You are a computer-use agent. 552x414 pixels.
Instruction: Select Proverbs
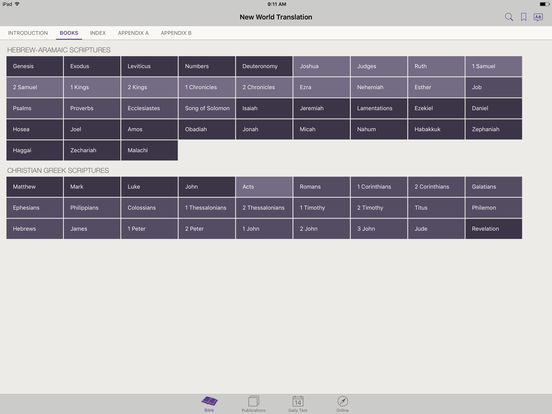pyautogui.click(x=92, y=108)
